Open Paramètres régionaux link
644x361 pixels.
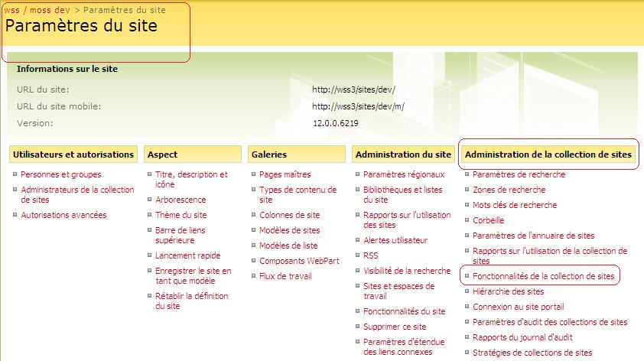(x=404, y=174)
